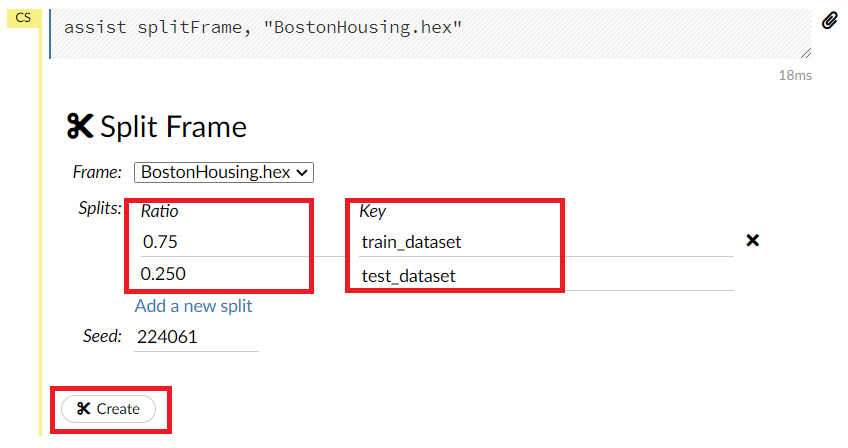Click the yellow CS cell type badge
The height and width of the screenshot is (448, 848).
pyautogui.click(x=22, y=18)
